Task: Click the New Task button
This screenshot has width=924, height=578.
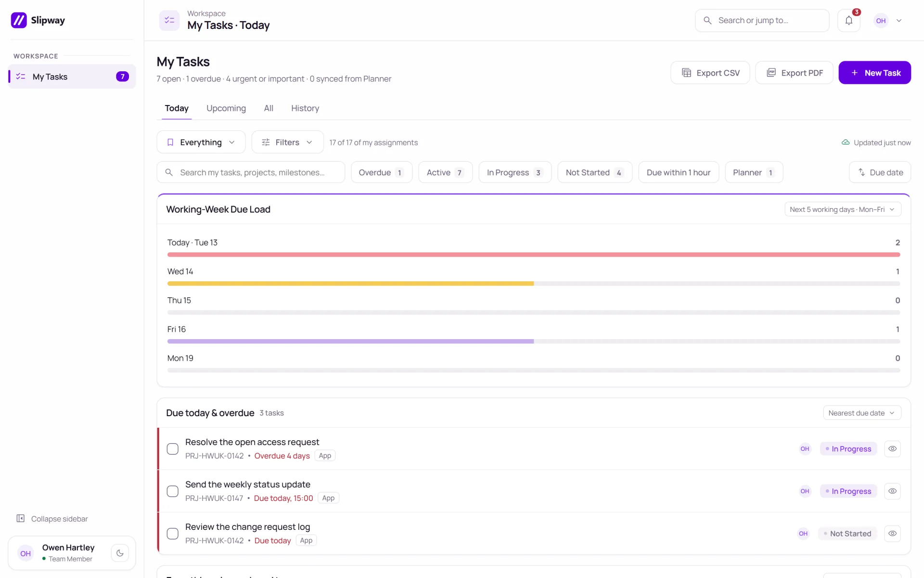Action: tap(874, 73)
